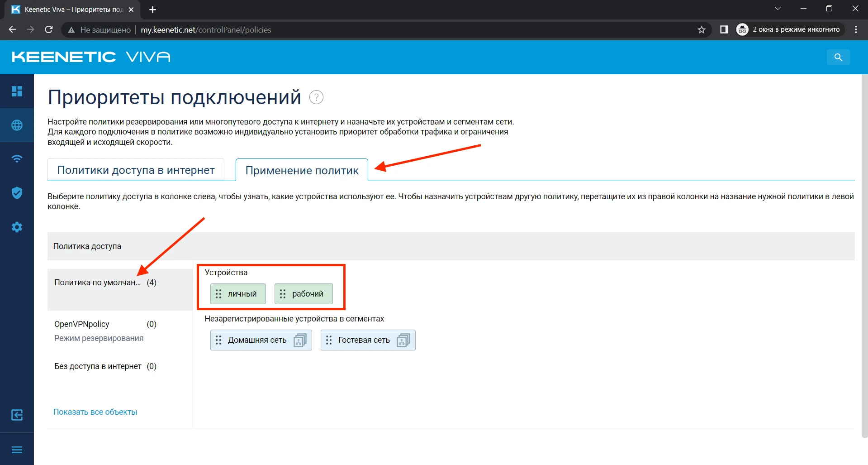Screen dimensions: 868x465
Task: Open search with the magnifier icon
Action: (838, 57)
